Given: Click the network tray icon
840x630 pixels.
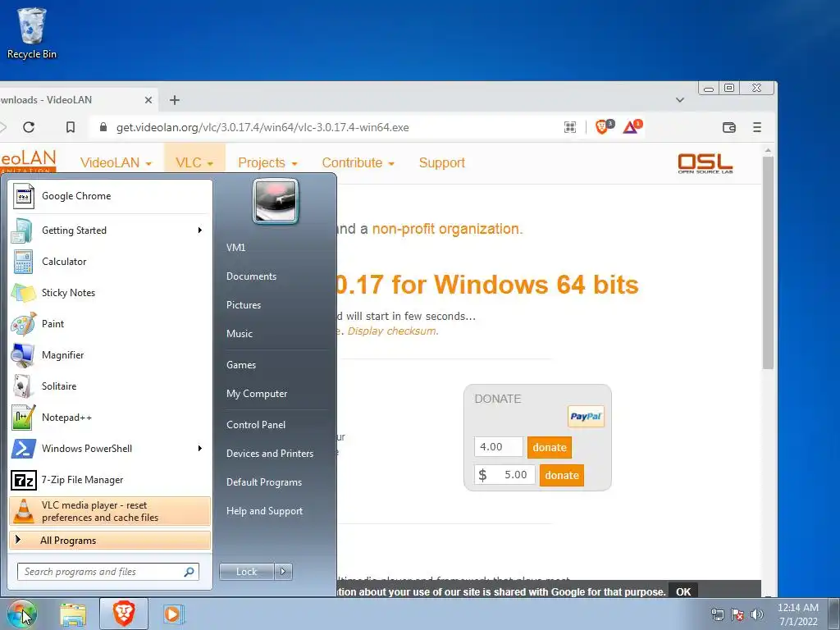Looking at the screenshot, I should pos(717,614).
